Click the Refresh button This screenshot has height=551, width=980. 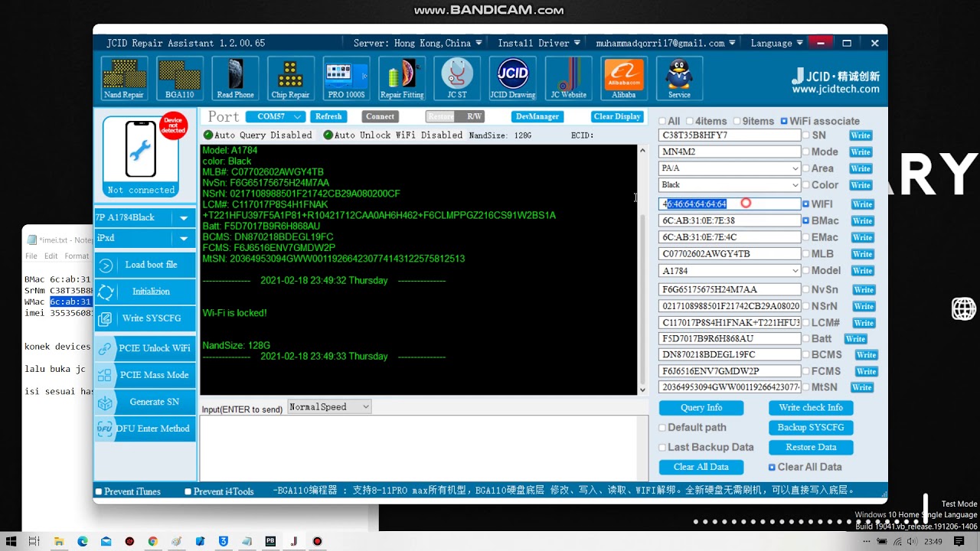click(328, 116)
